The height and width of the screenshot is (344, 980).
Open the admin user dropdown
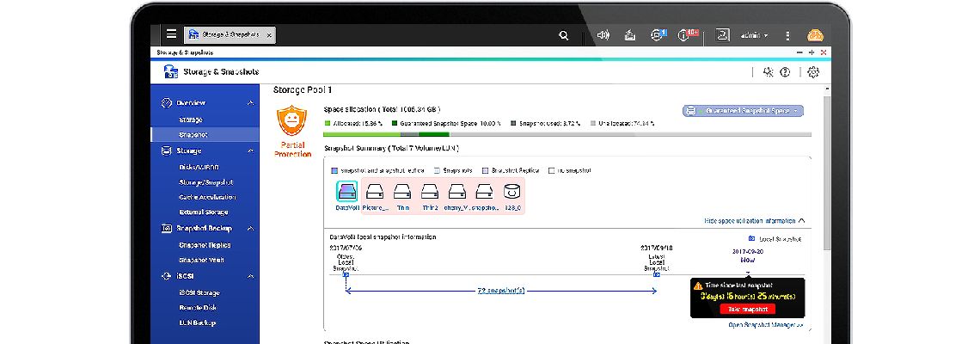pos(754,36)
